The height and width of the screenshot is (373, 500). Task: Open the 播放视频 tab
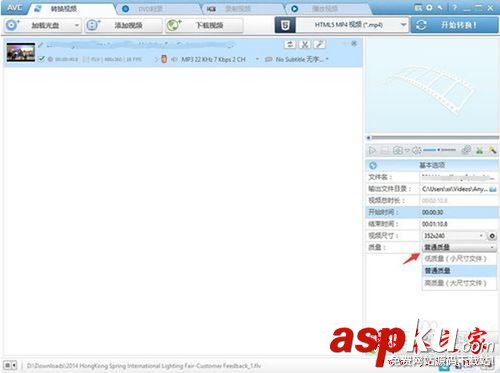click(x=325, y=9)
